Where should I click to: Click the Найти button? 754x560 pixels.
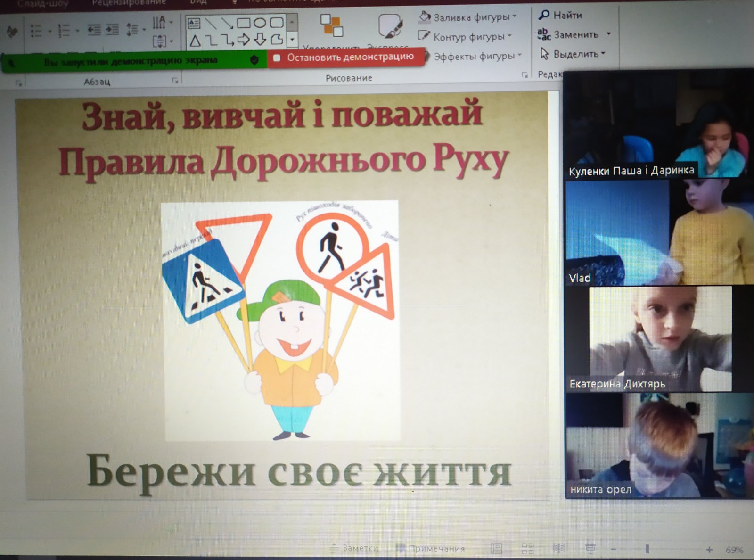(x=561, y=15)
